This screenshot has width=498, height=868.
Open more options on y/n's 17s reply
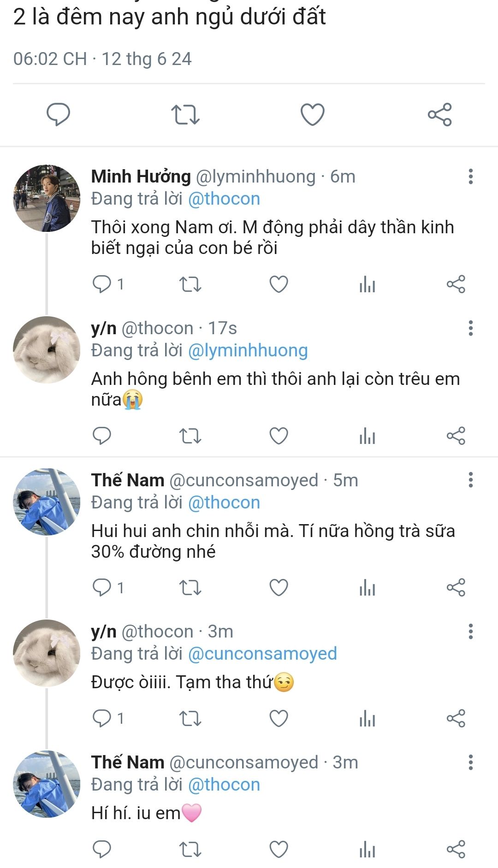[470, 328]
